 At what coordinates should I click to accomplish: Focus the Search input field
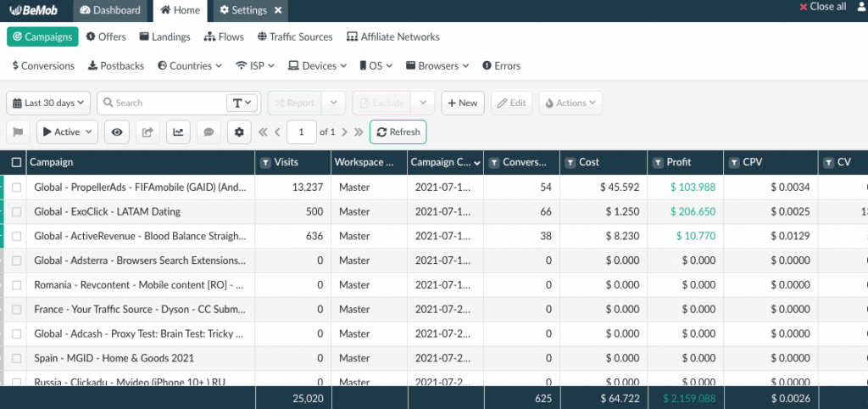pyautogui.click(x=162, y=103)
